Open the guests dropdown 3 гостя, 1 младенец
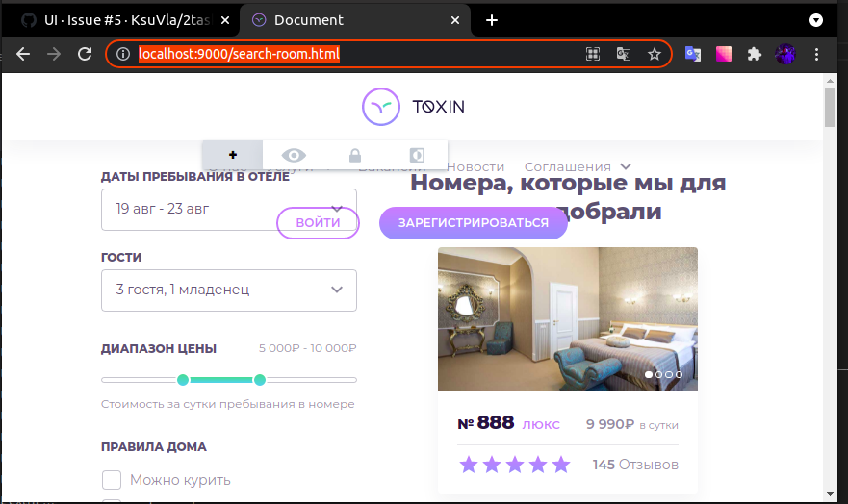The height and width of the screenshot is (504, 848). (229, 290)
